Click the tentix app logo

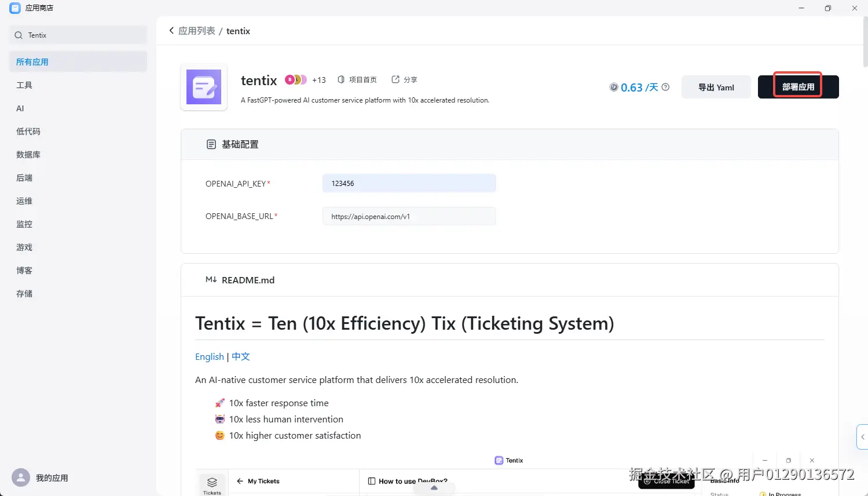click(x=204, y=87)
